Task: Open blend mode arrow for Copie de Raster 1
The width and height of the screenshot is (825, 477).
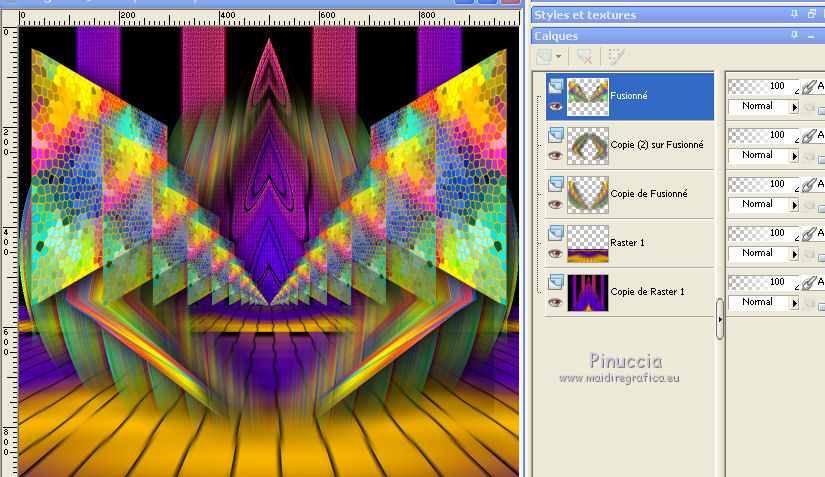Action: (794, 303)
